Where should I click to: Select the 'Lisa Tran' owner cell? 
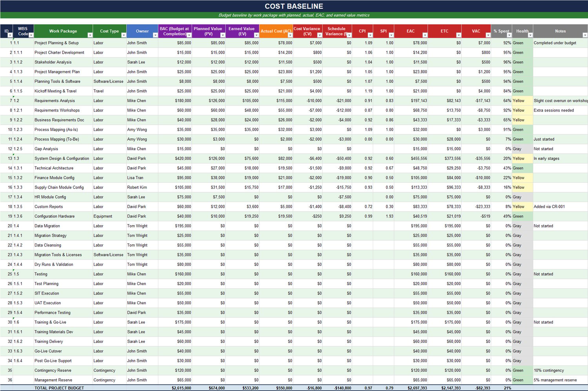pos(142,178)
